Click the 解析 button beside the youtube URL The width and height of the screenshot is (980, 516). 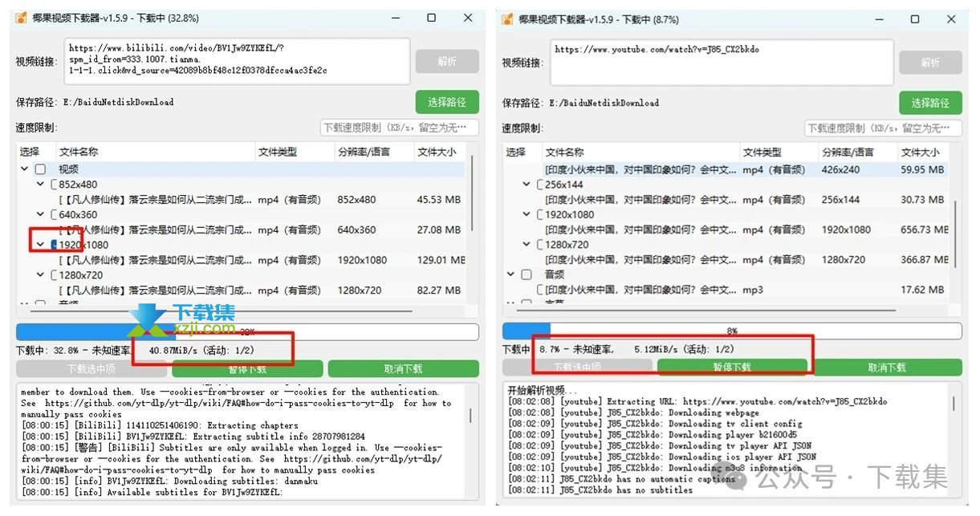pos(930,63)
